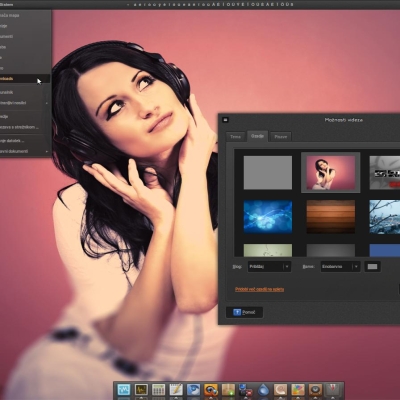This screenshot has height=400, width=400.
Task: Launch the package box with green plus
Action: pos(228,390)
